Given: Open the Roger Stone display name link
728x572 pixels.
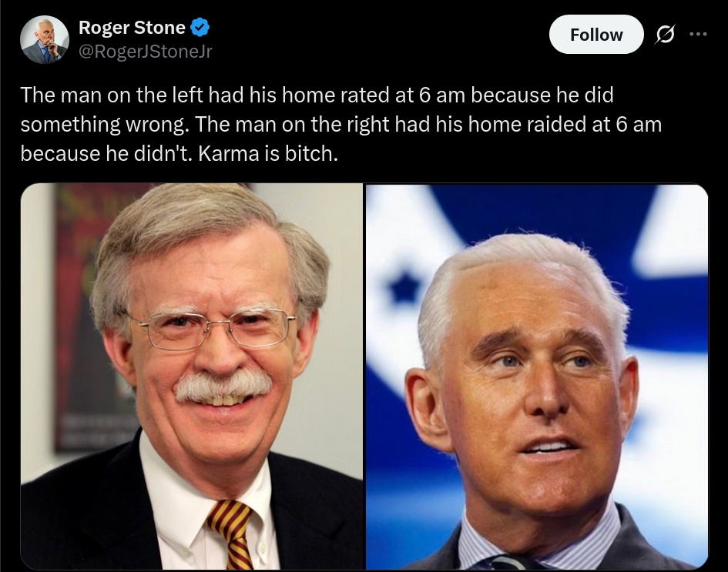Looking at the screenshot, I should (132, 28).
